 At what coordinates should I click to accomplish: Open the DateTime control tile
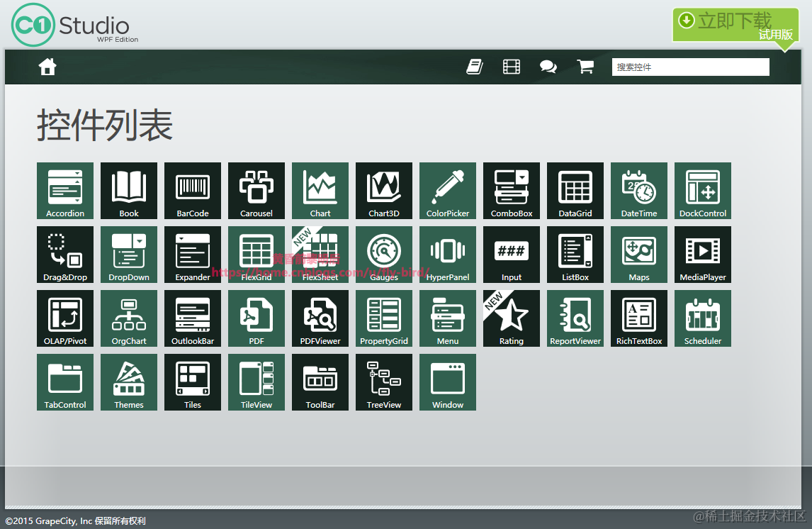click(639, 191)
